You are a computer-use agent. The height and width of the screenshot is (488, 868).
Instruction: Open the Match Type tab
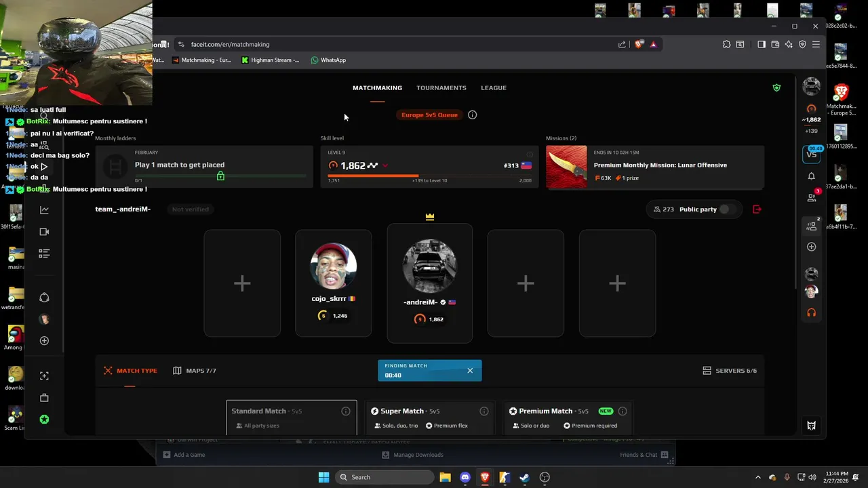(130, 371)
